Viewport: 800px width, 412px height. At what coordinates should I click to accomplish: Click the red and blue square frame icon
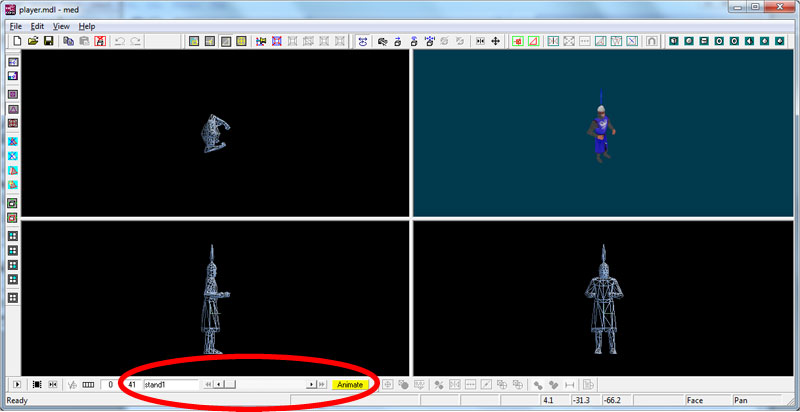pos(277,41)
